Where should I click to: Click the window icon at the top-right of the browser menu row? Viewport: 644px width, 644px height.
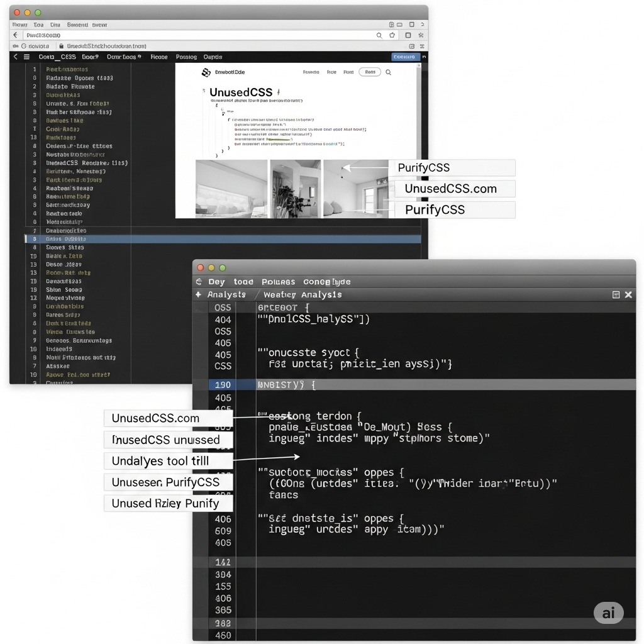click(411, 25)
